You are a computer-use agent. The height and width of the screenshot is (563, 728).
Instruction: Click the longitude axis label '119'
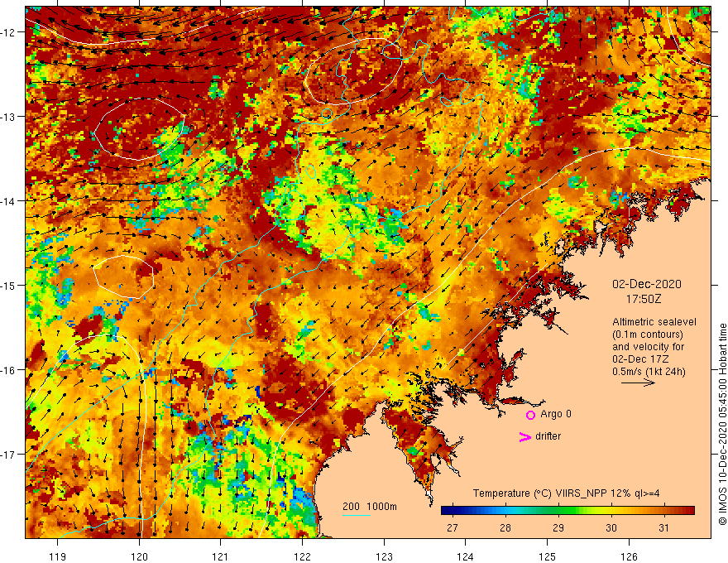[x=58, y=556]
